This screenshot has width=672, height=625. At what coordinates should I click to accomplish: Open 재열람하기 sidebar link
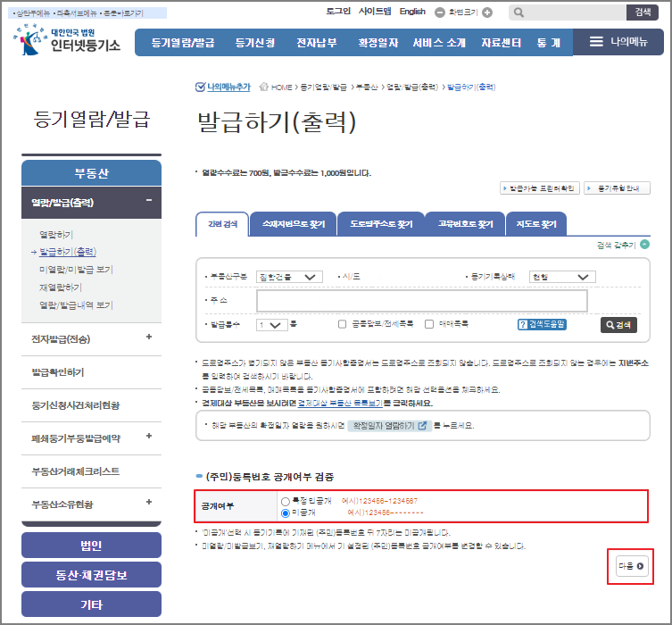(61, 287)
